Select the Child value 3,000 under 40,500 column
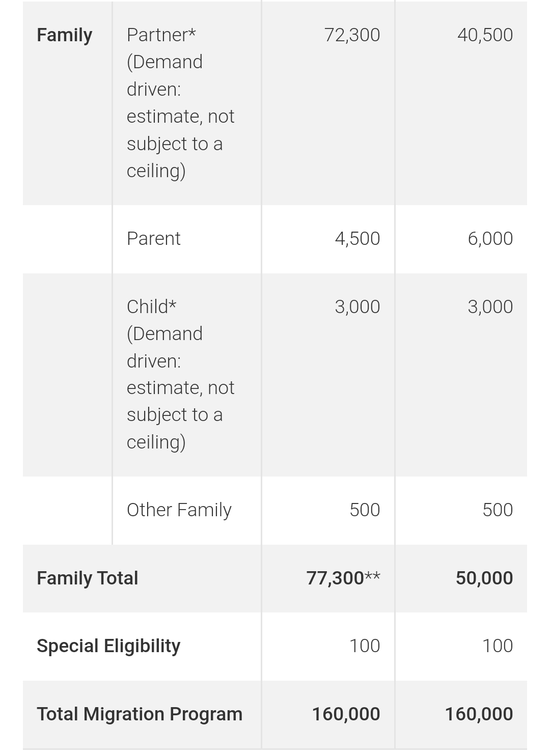Viewport: 550px width, 756px height. click(490, 307)
